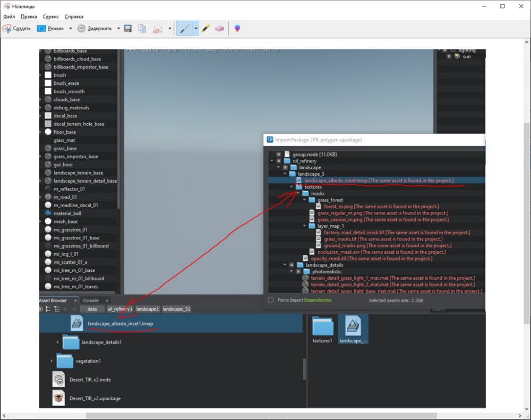Send the snip via the envelope icon

pyautogui.click(x=158, y=29)
